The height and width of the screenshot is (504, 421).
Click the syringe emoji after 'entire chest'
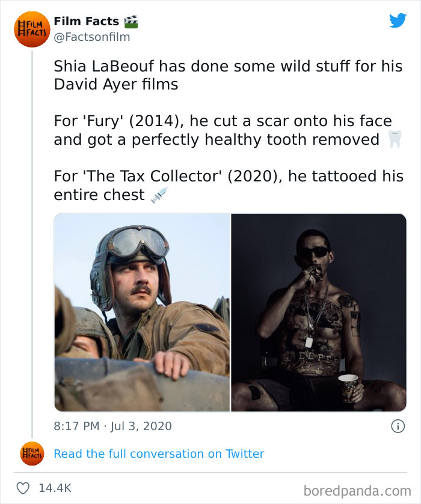click(x=159, y=195)
